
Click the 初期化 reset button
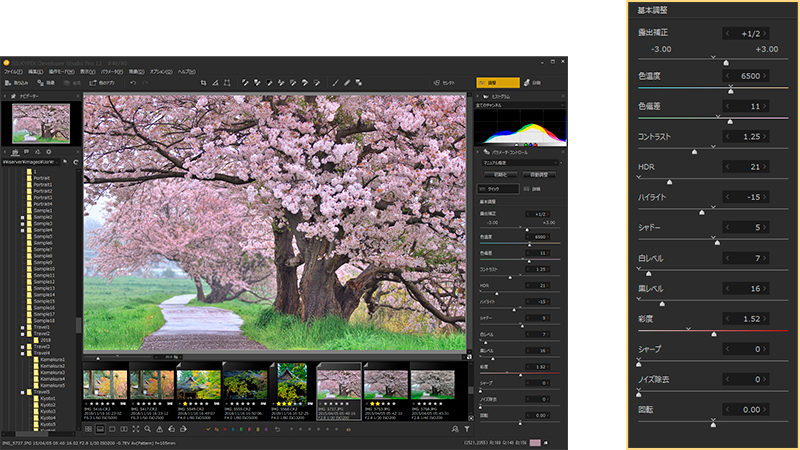501,175
